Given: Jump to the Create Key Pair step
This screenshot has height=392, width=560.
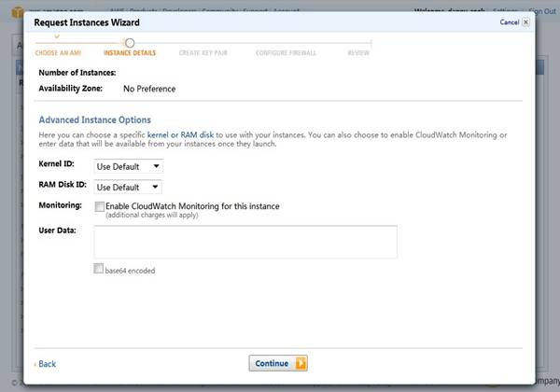Looking at the screenshot, I should pos(203,53).
